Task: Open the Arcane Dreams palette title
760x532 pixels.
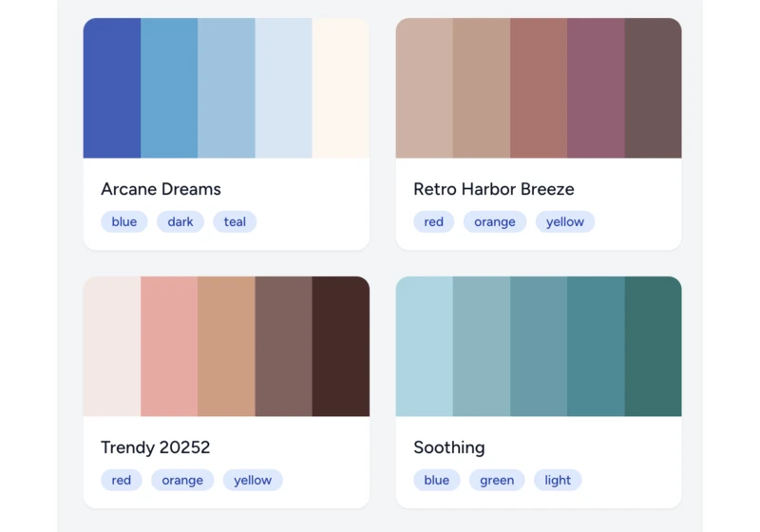Action: [161, 189]
